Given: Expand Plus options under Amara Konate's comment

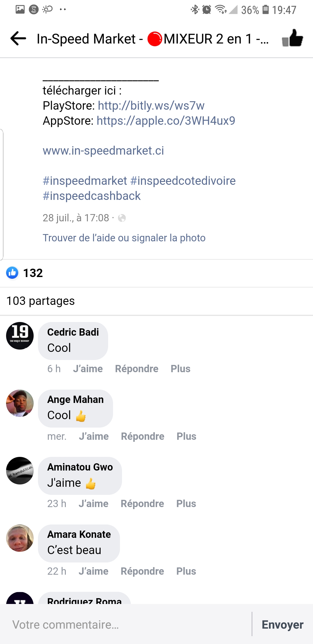Looking at the screenshot, I should [186, 571].
